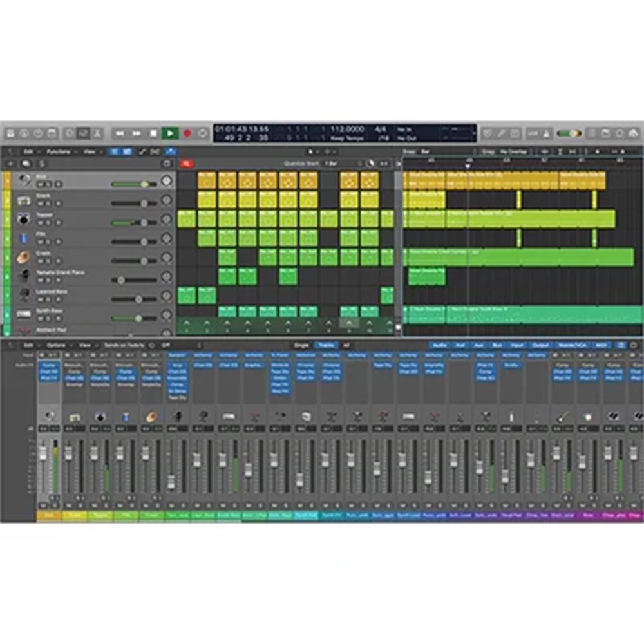Viewport: 644px width, 644px height.
Task: Mute the Snare track
Action: [x=40, y=204]
